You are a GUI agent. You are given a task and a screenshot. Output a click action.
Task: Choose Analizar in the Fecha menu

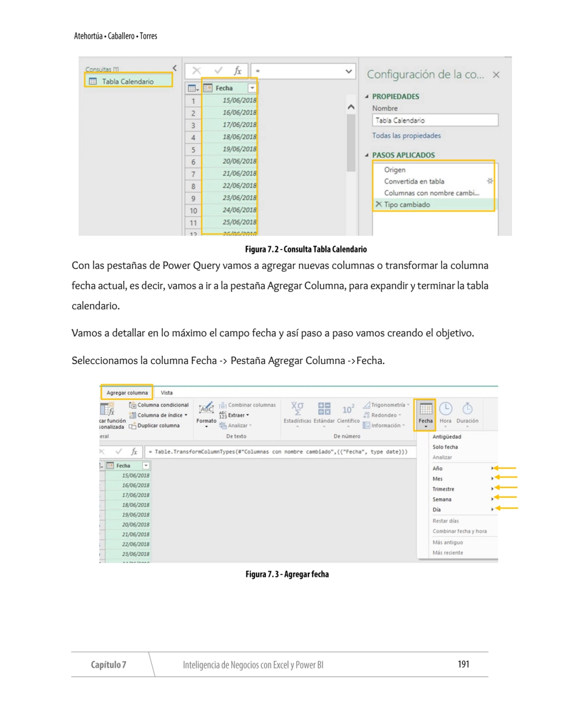pyautogui.click(x=442, y=458)
